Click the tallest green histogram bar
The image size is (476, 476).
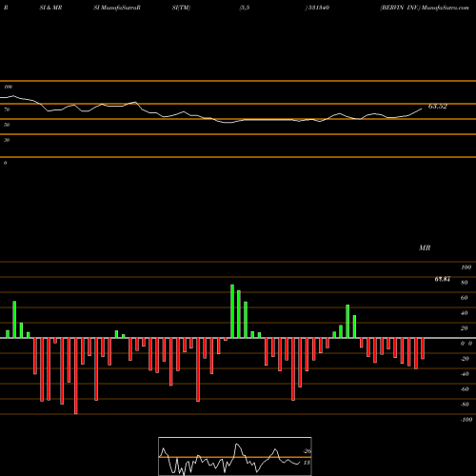[x=232, y=311]
